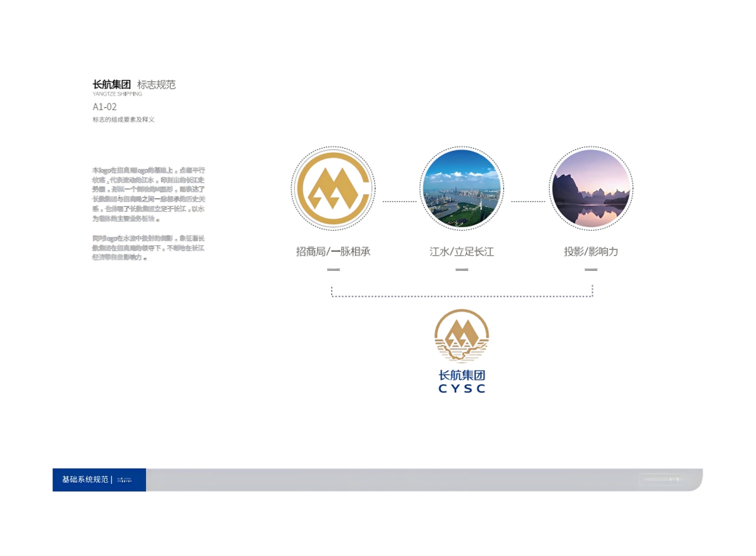Viewport: 756px width, 556px height.
Task: Click the 标志规范 heading text
Action: 156,85
